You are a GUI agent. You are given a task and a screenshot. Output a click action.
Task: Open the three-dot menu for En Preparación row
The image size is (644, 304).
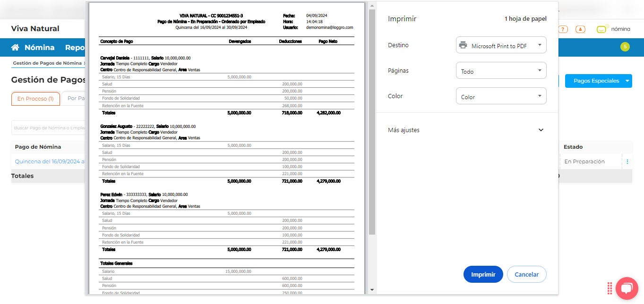click(627, 162)
